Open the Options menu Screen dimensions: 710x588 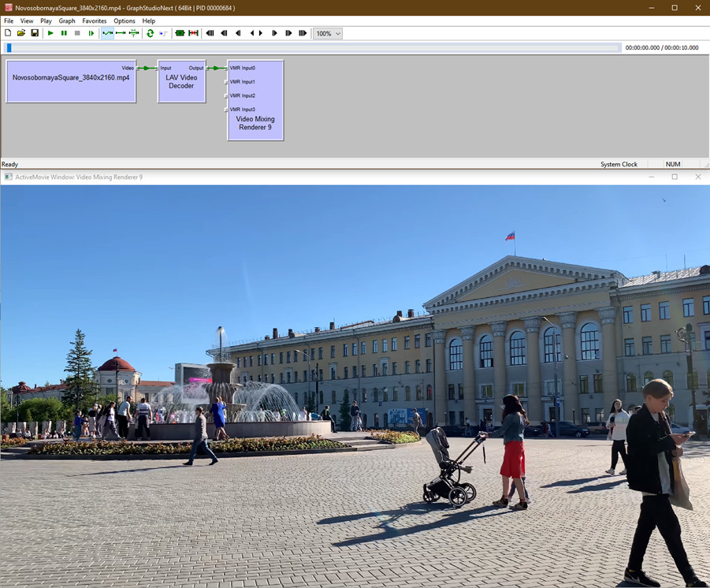125,21
